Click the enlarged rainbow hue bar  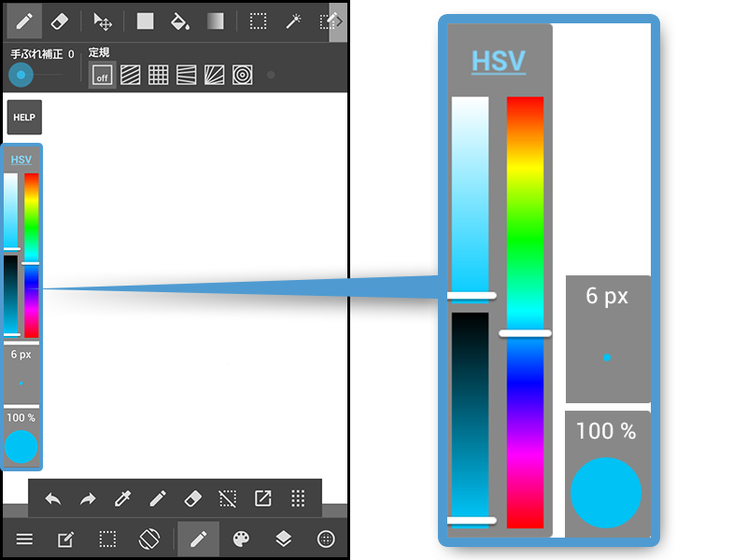coord(525,313)
